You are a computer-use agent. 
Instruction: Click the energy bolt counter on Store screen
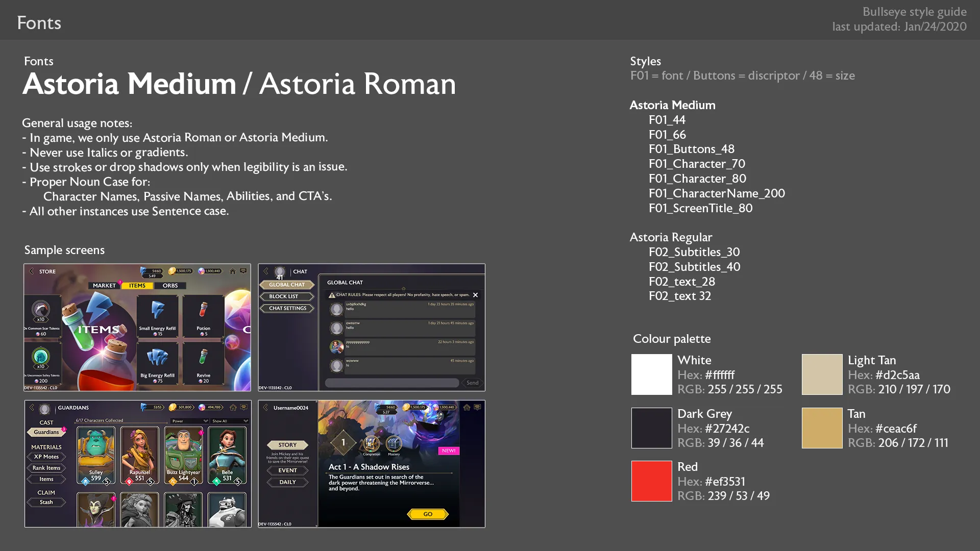(x=152, y=272)
